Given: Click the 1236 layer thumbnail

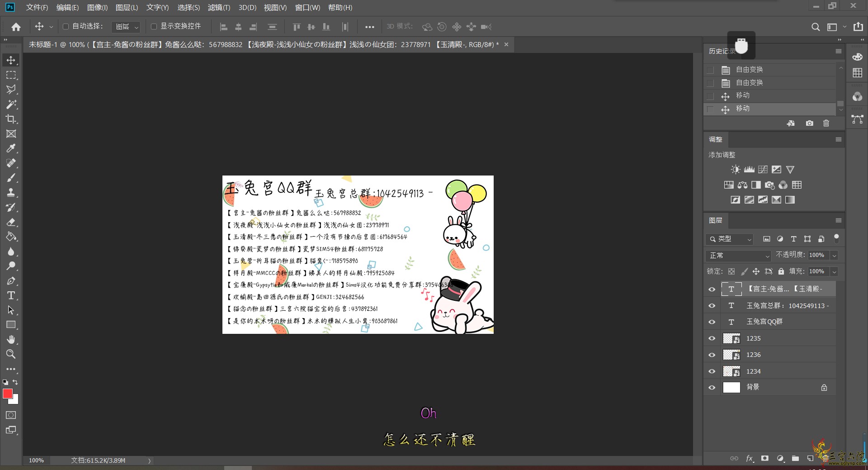Looking at the screenshot, I should (x=731, y=355).
